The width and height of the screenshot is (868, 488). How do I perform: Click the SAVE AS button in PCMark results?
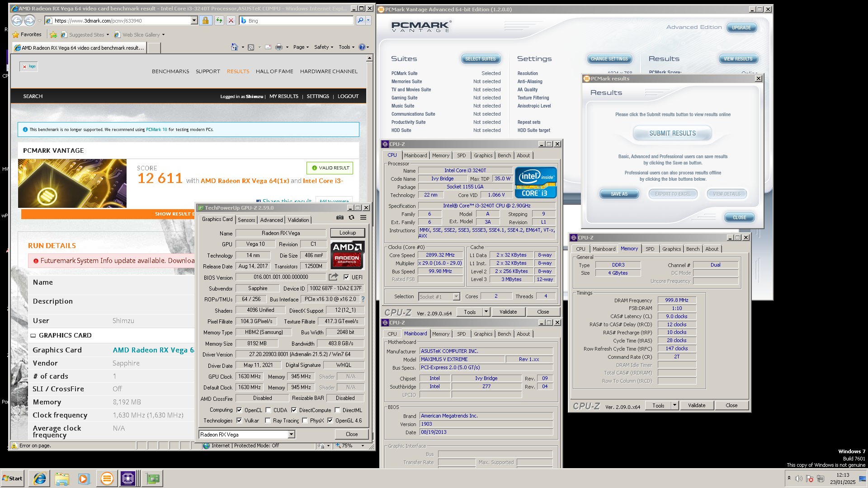click(619, 194)
